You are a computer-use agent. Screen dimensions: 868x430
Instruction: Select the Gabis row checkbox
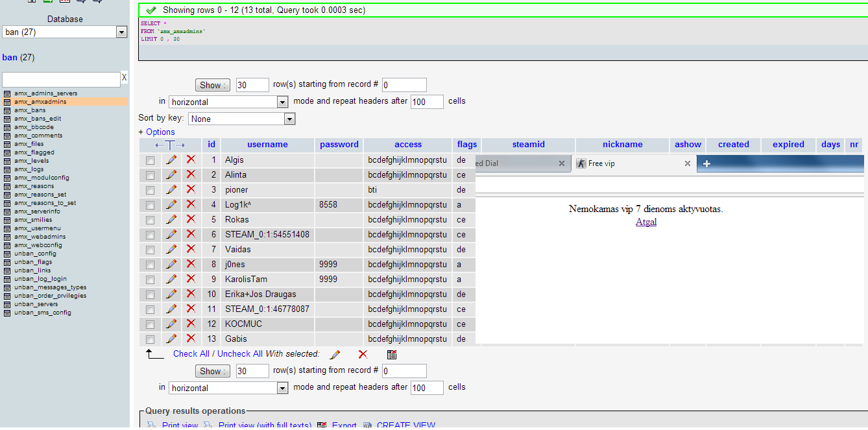click(x=151, y=339)
